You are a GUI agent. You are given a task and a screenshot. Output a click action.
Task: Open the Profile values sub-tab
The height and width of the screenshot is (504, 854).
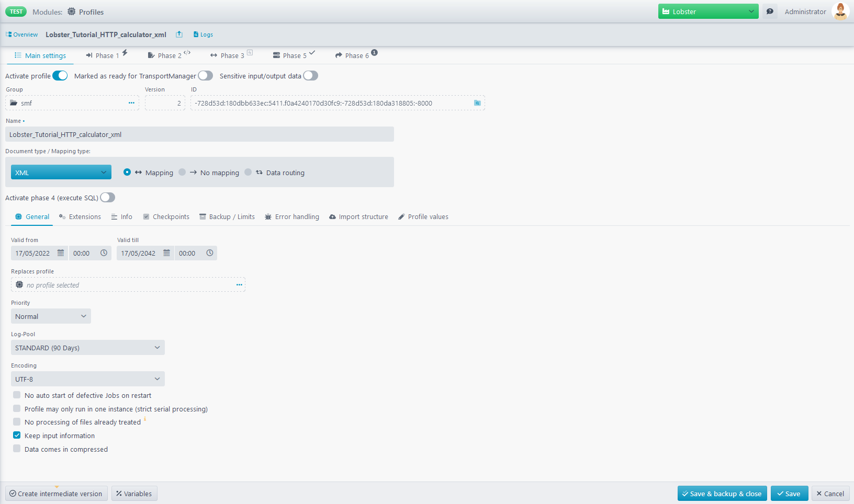click(x=423, y=216)
